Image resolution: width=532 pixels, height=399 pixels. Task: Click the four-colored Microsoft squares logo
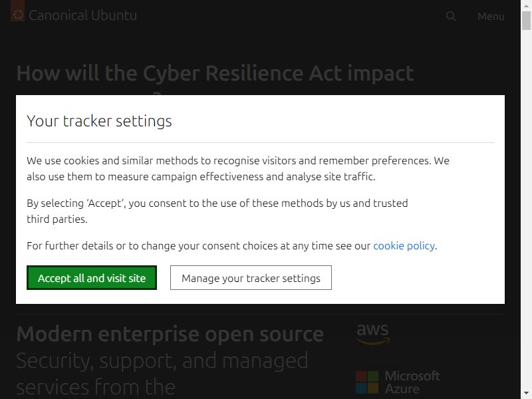367,382
